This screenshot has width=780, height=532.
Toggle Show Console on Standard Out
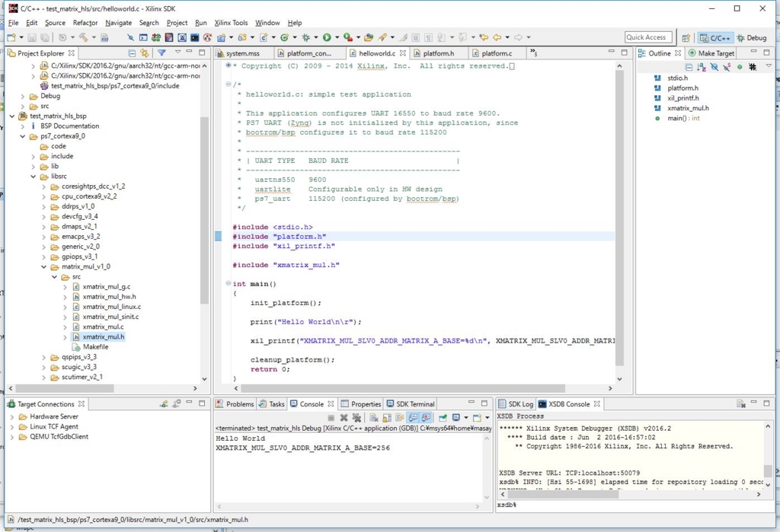click(412, 418)
